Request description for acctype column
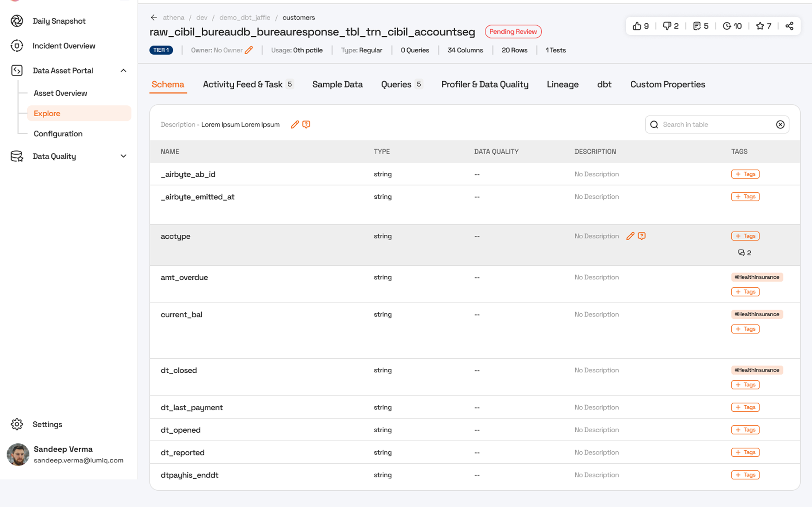Viewport: 812px width, 507px height. 641,236
